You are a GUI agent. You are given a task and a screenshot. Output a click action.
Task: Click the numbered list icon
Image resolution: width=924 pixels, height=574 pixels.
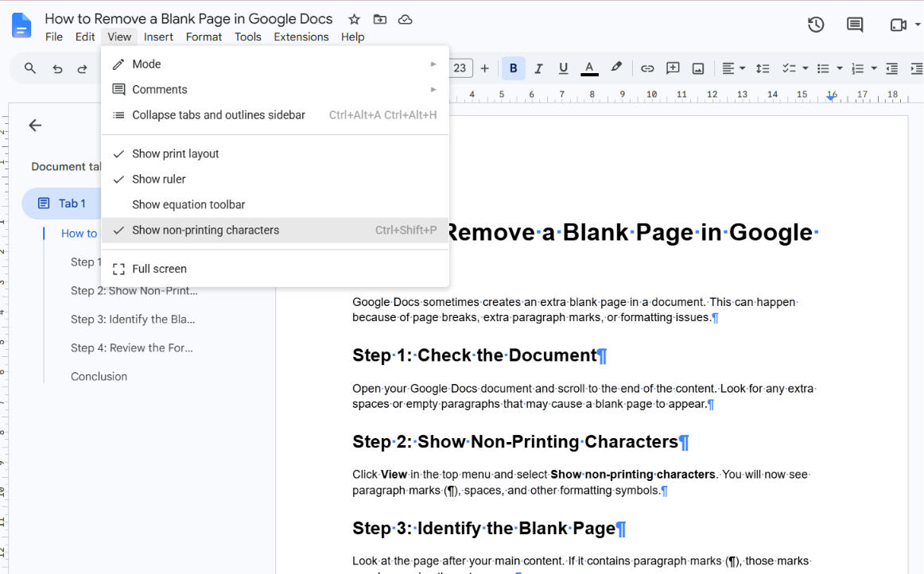[x=857, y=69]
